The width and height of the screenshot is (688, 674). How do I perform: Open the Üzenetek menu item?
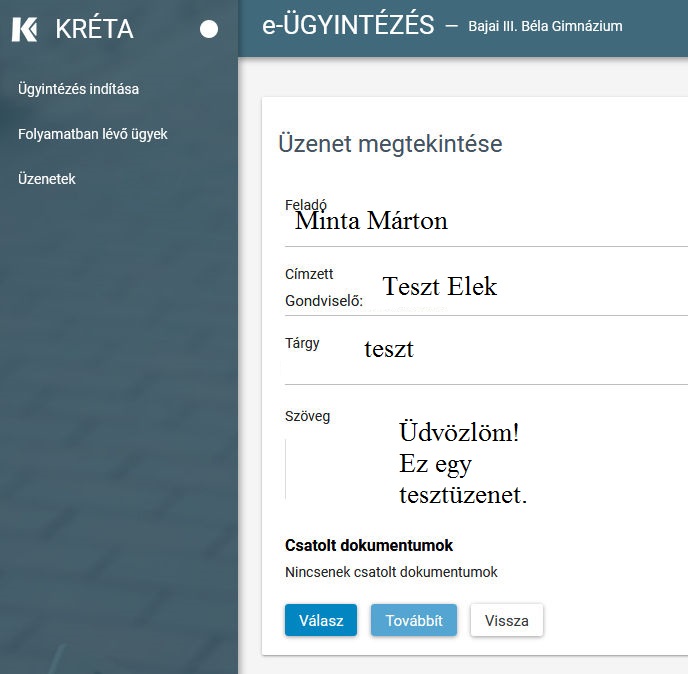tap(47, 179)
